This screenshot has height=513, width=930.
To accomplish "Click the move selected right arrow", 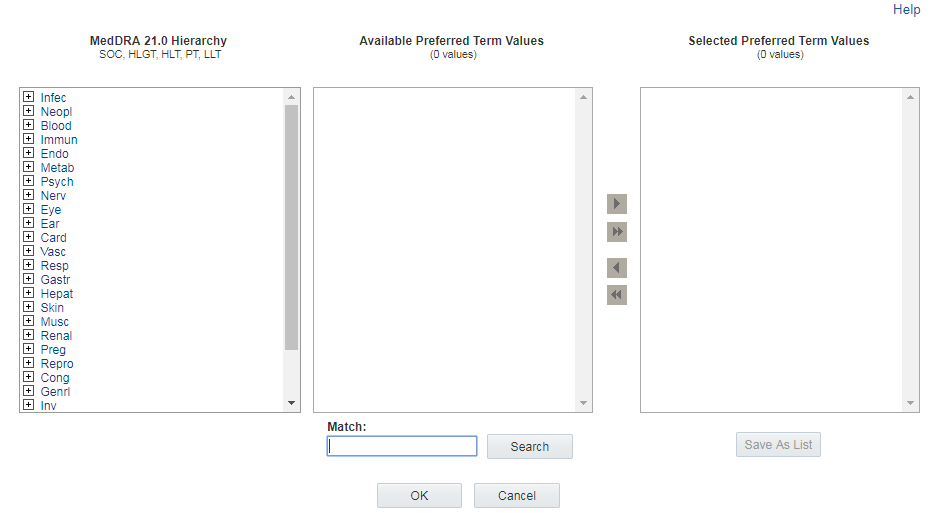I will tap(617, 204).
